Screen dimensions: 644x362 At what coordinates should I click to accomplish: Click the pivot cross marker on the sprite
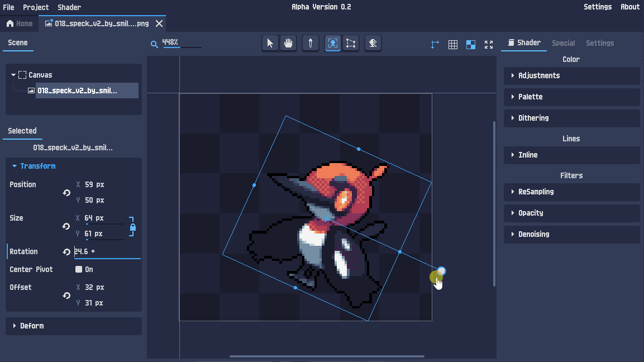[326, 218]
